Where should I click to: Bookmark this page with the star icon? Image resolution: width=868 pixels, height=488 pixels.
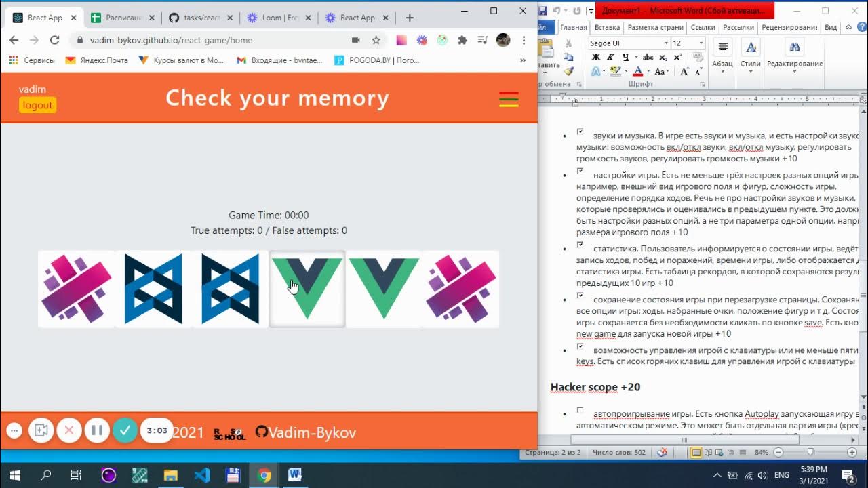pos(376,40)
